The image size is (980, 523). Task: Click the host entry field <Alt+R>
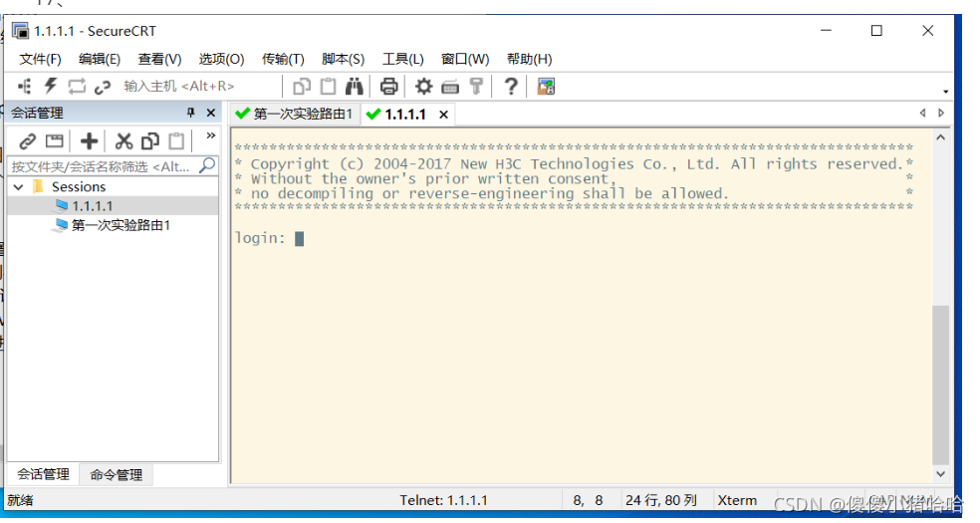click(x=199, y=87)
